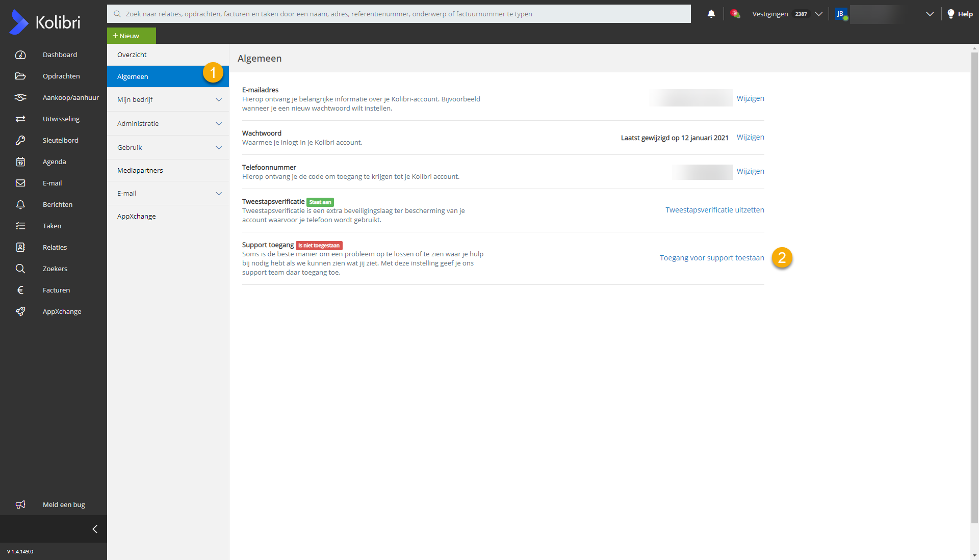The width and height of the screenshot is (979, 560).
Task: Click version number V 1.4.149.0
Action: (20, 551)
